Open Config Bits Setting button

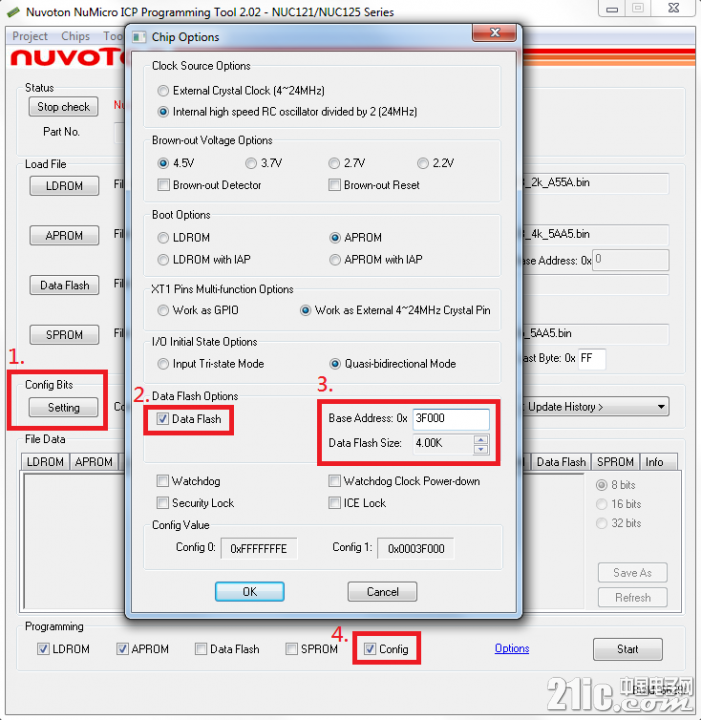point(63,407)
